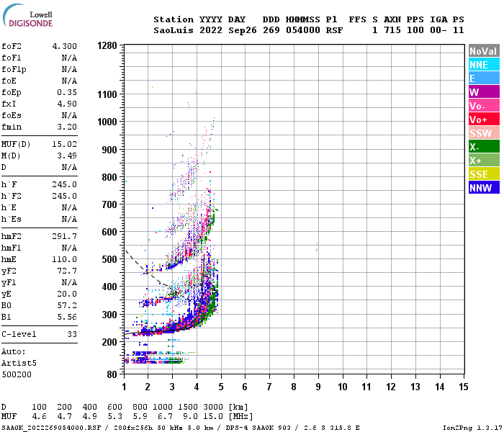Click the MUF 15.0 table value

pyautogui.click(x=213, y=417)
